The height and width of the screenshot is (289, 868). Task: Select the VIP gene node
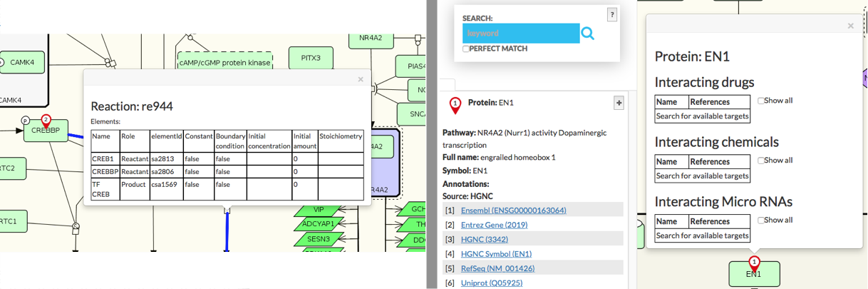point(318,210)
